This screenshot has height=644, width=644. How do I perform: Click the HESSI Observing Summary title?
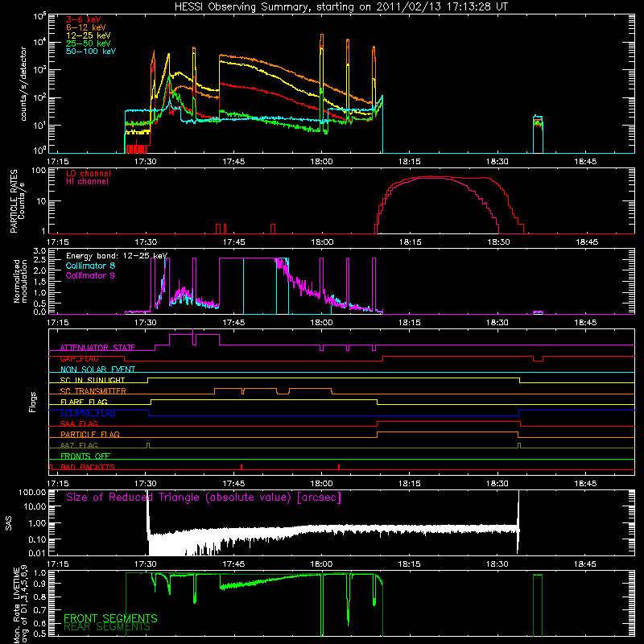click(341, 6)
